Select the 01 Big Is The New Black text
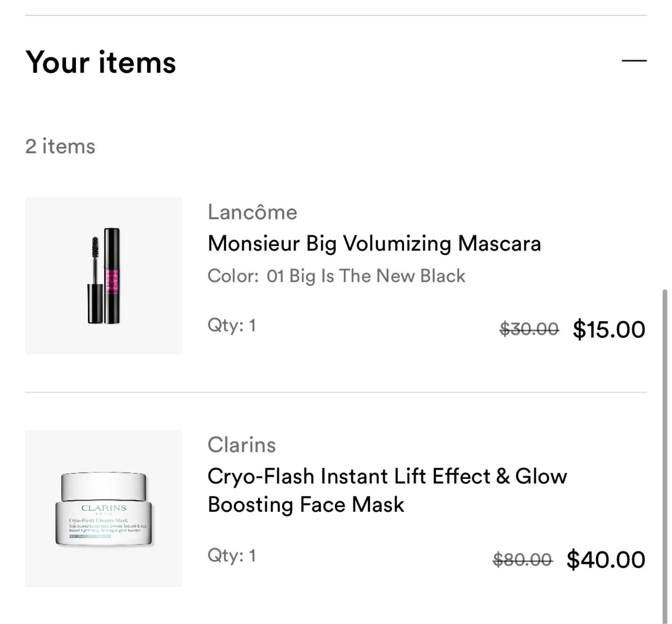 point(366,276)
